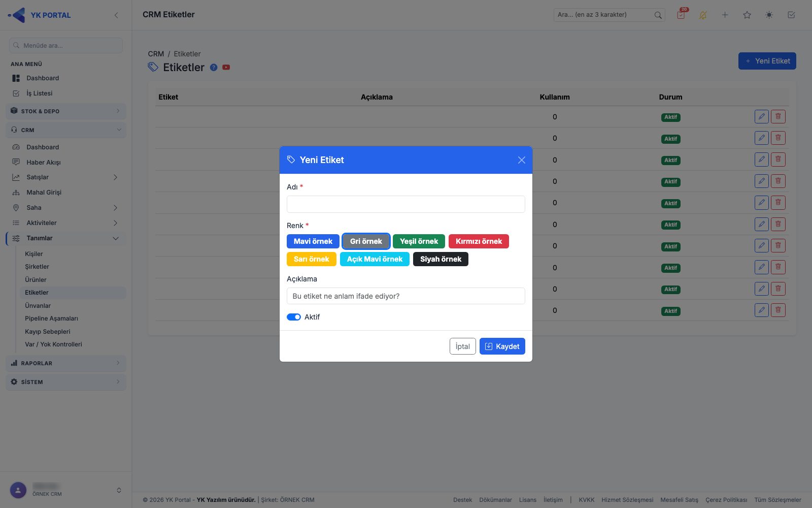Click the Kaydet button
812x508 pixels.
tap(502, 346)
